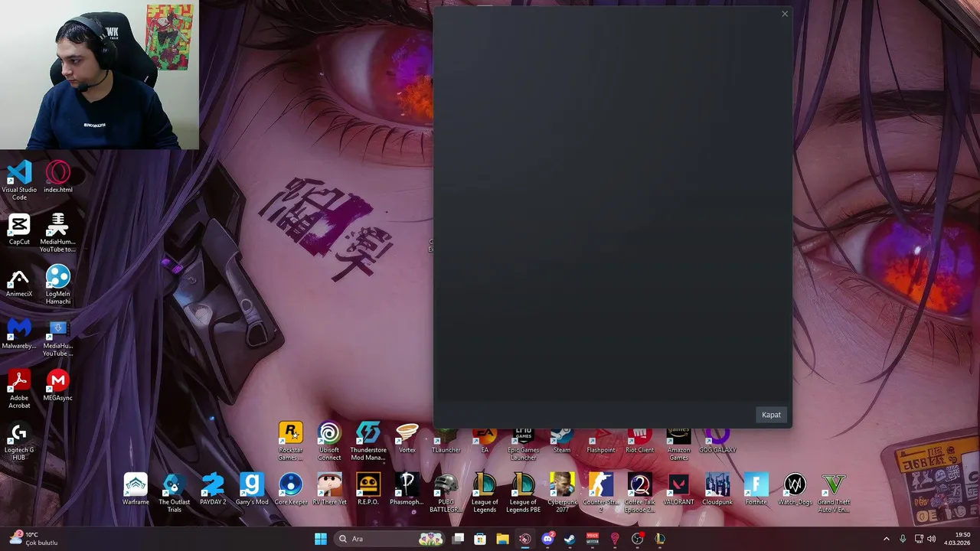Open volume control from system tray
Screen dimensions: 980x551
coord(932,539)
